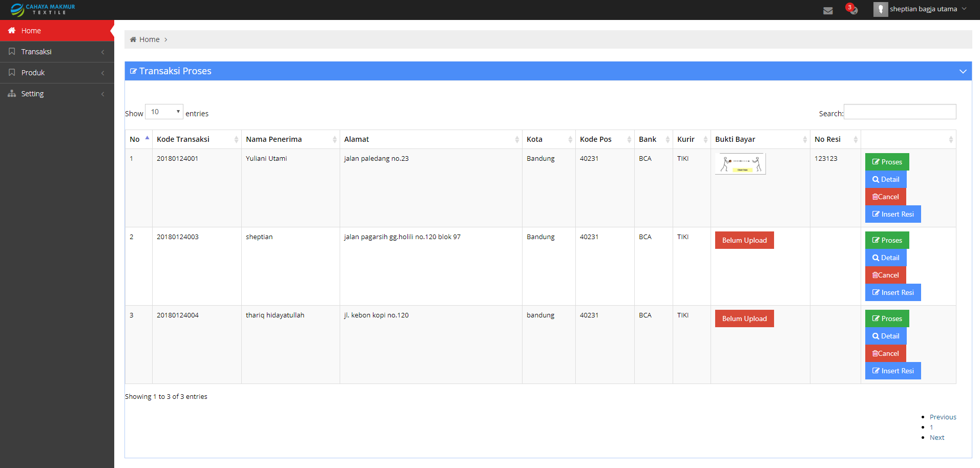
Task: Open the mail envelope icon in top bar
Action: point(828,9)
